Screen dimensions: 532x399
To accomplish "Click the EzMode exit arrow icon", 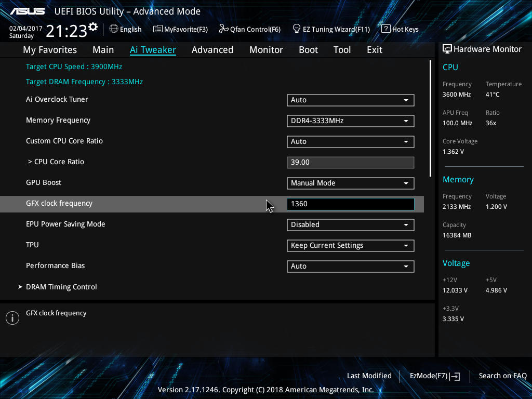I will pos(456,376).
